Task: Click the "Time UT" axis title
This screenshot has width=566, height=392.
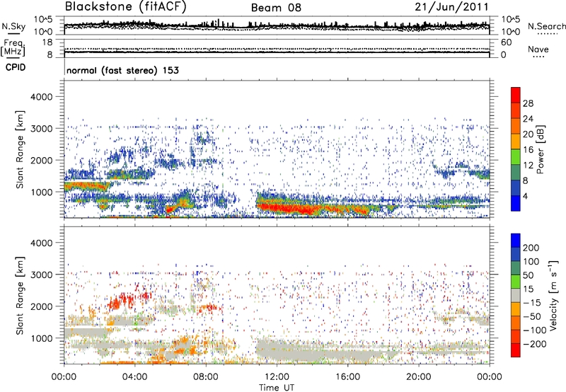Action: pyautogui.click(x=277, y=388)
